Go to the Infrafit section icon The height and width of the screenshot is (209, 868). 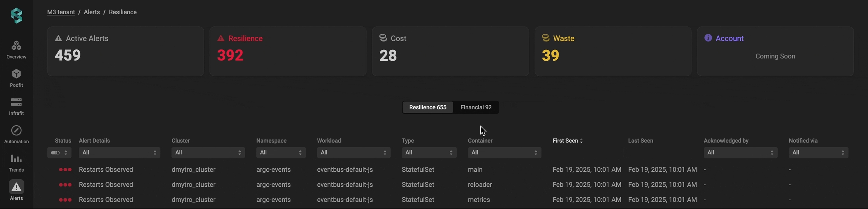click(16, 102)
